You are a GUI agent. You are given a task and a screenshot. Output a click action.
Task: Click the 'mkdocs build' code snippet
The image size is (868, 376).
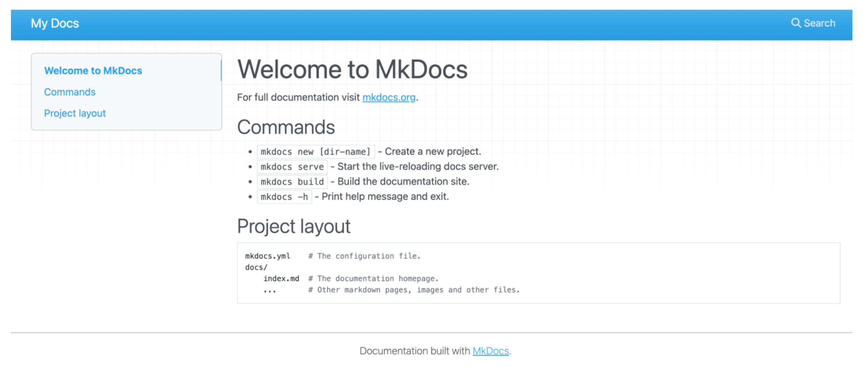tap(292, 182)
